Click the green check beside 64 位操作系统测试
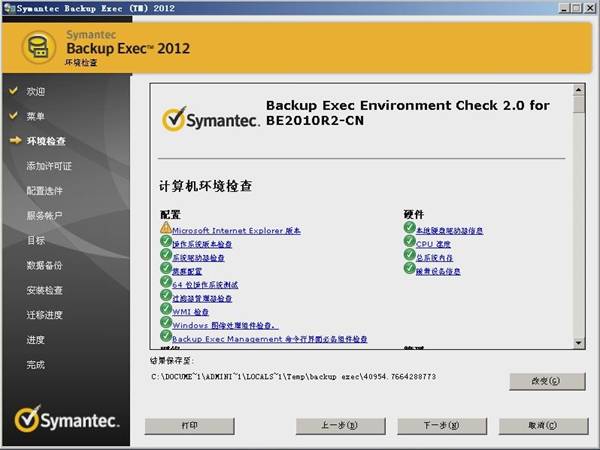The height and width of the screenshot is (450, 600). pyautogui.click(x=166, y=284)
